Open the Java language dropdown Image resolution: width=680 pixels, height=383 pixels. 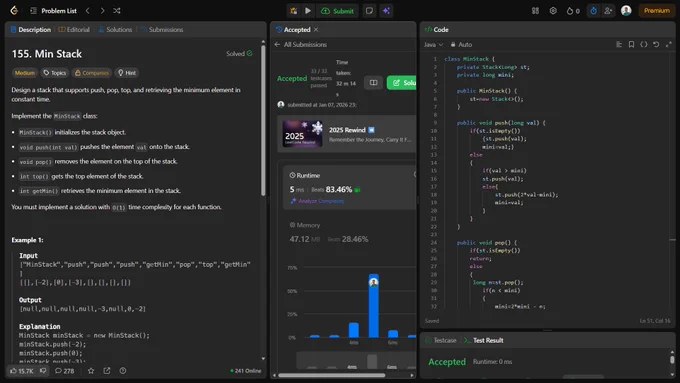[x=433, y=44]
